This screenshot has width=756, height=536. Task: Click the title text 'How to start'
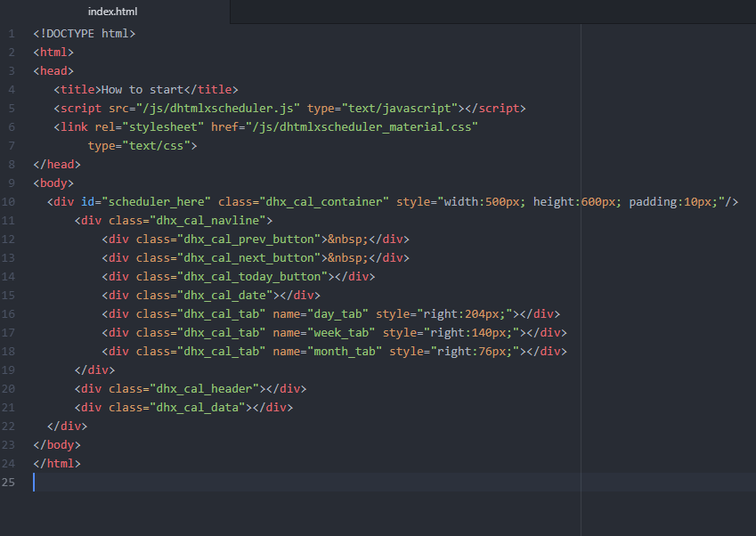coord(142,90)
